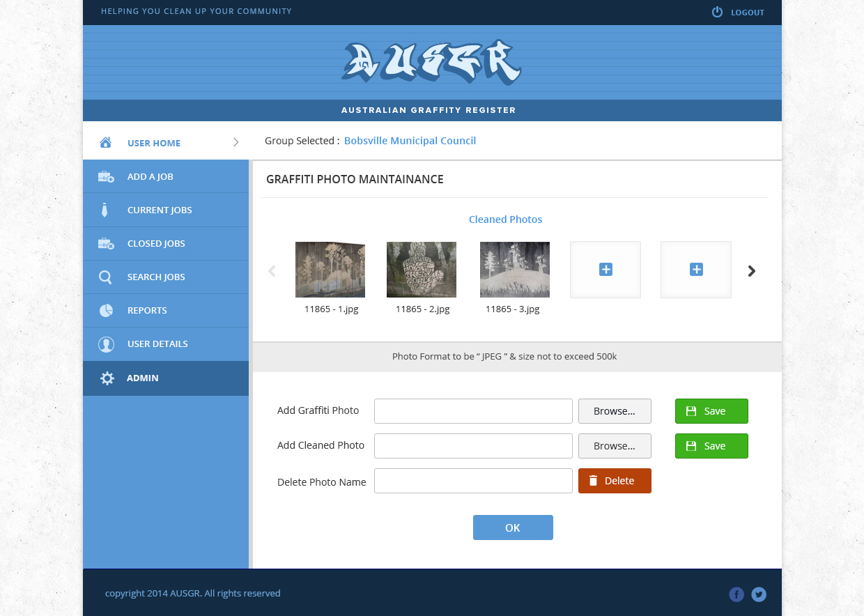Viewport: 864px width, 616px height.
Task: Expand User Home chevron arrow
Action: pos(236,143)
